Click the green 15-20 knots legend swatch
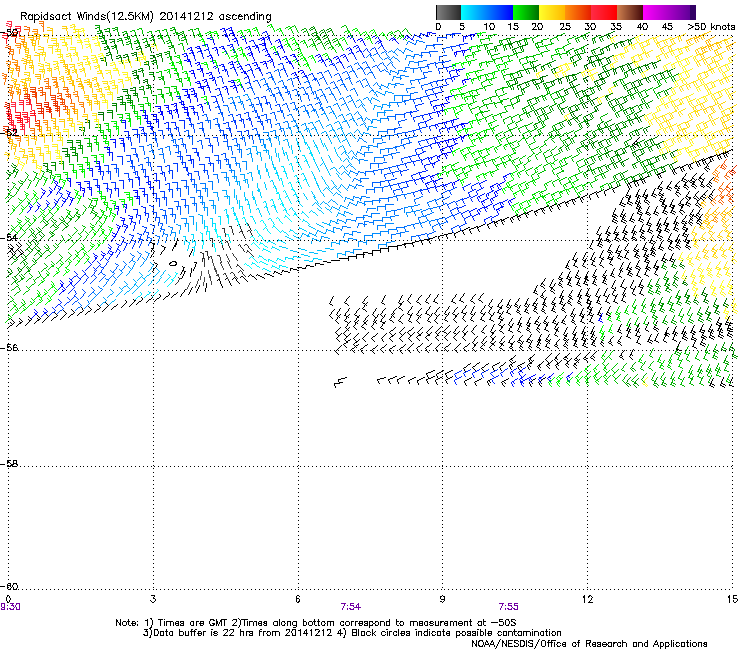740x650 pixels. coord(526,12)
